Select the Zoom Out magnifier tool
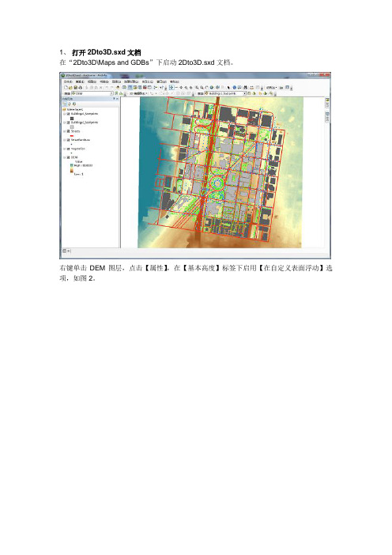The image size is (392, 555). [x=202, y=88]
